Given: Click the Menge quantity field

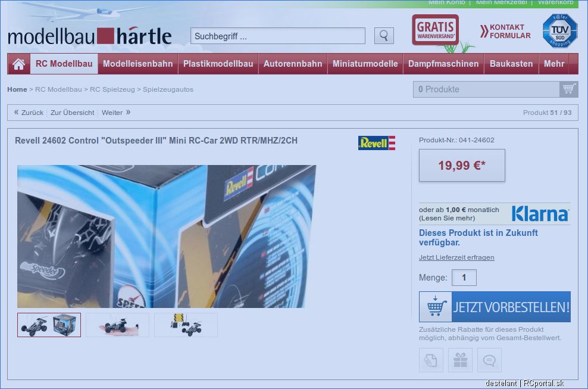Looking at the screenshot, I should point(464,278).
